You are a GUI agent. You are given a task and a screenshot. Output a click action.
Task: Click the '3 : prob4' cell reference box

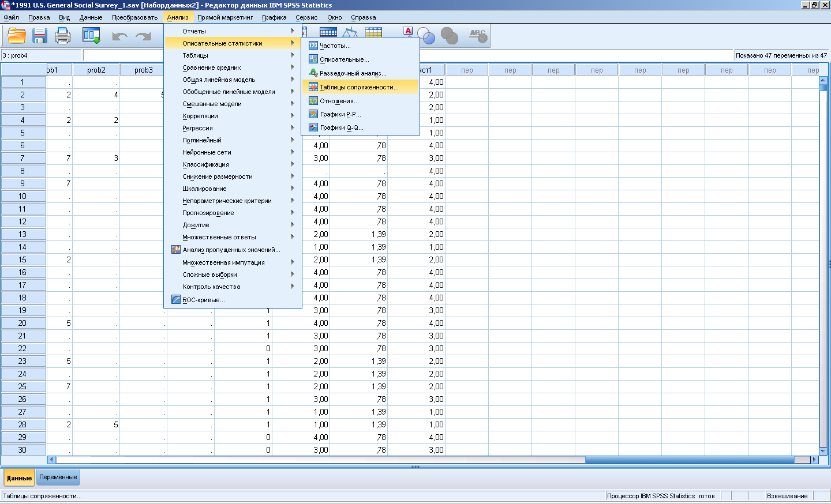[41, 55]
